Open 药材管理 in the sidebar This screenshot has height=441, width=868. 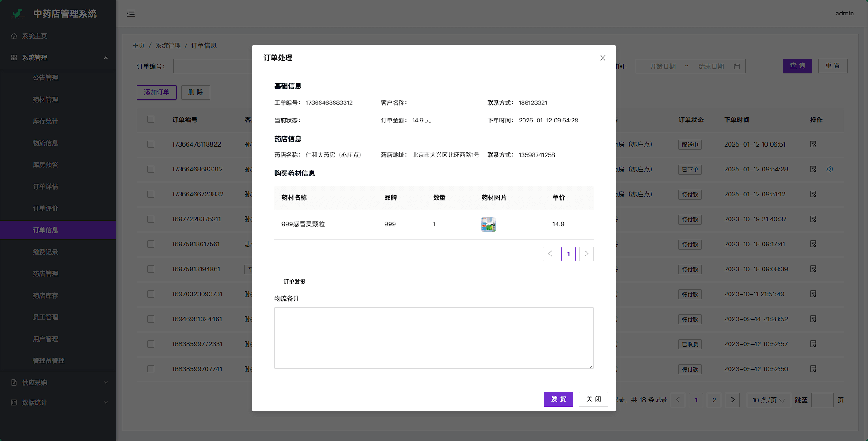[x=45, y=99]
